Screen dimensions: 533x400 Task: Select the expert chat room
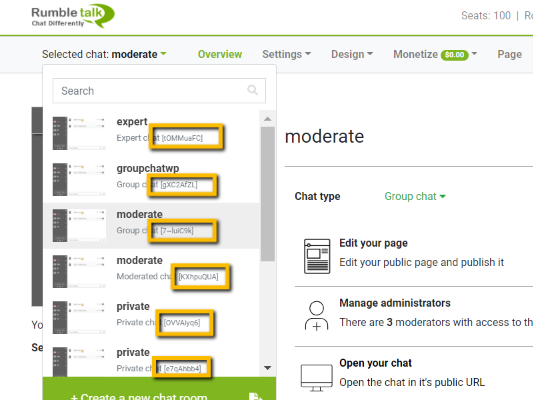[x=152, y=133]
